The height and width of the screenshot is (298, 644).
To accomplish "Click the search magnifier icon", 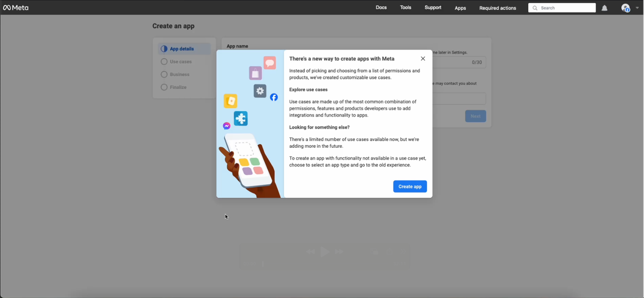I will [535, 8].
